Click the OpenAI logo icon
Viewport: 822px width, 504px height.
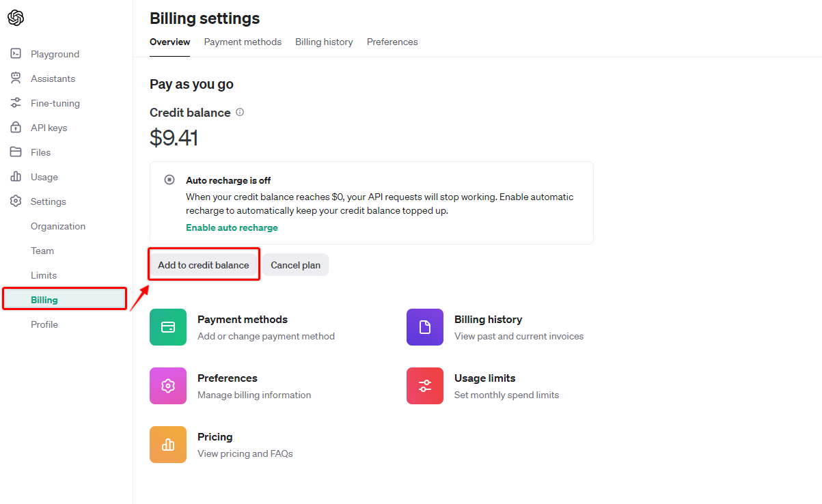click(x=16, y=18)
